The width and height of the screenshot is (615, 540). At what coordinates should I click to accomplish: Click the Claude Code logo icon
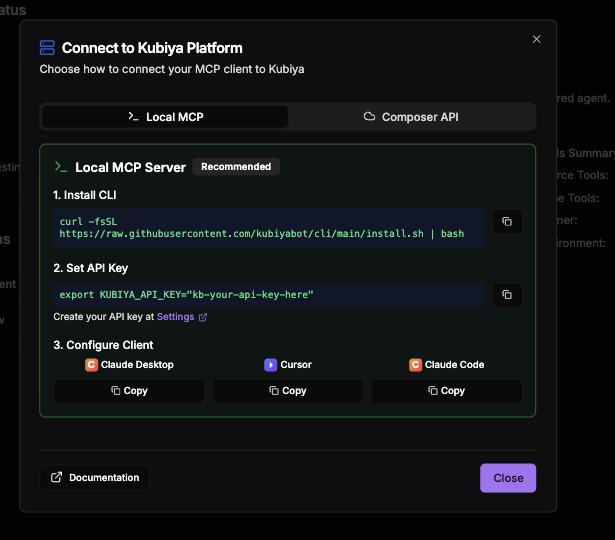pyautogui.click(x=415, y=365)
